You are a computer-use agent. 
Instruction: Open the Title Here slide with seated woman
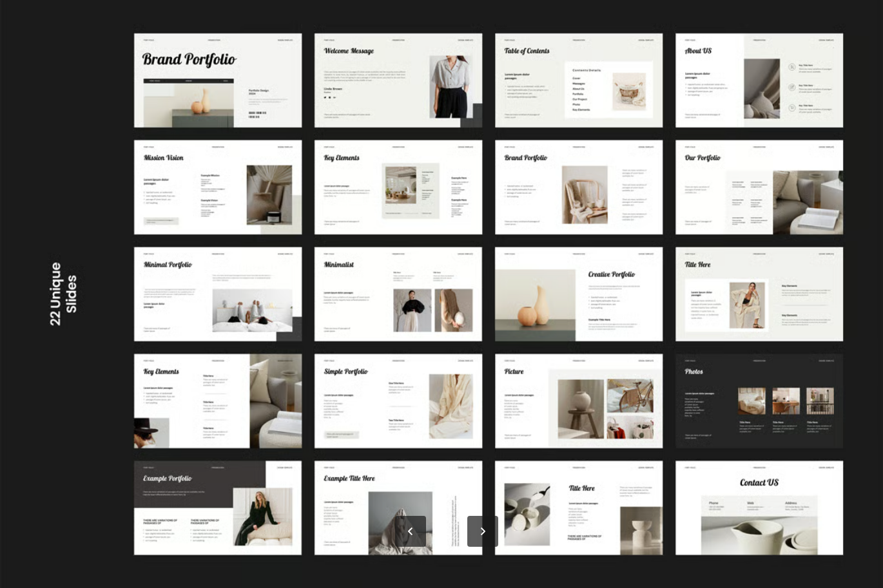coord(759,294)
